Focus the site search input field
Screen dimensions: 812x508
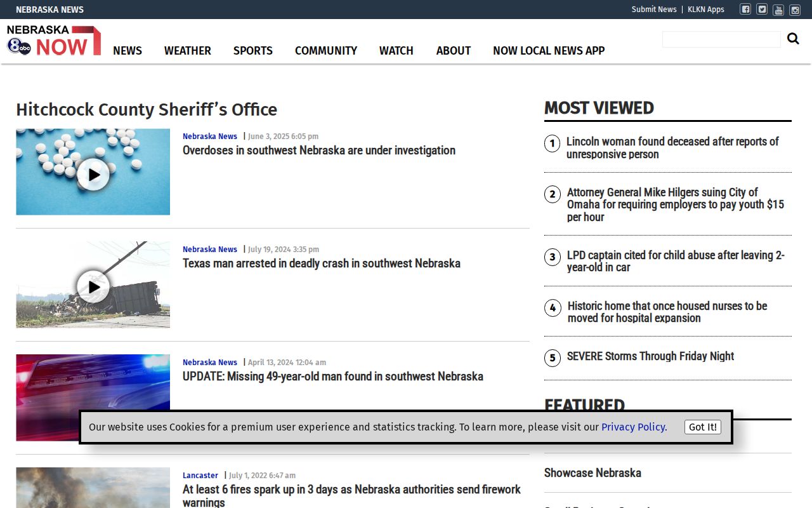721,39
